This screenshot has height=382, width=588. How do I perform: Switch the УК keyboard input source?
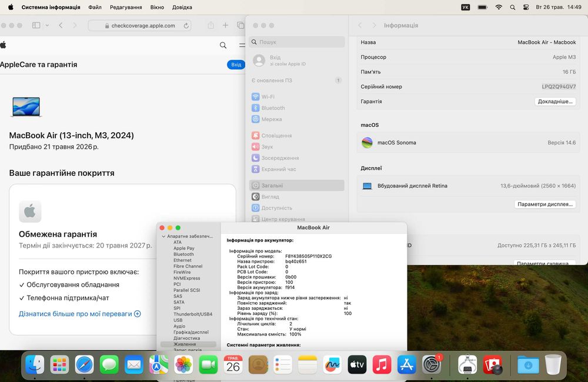(x=465, y=7)
